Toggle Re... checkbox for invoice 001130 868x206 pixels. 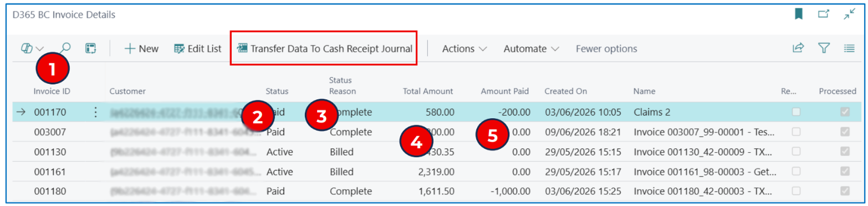796,152
